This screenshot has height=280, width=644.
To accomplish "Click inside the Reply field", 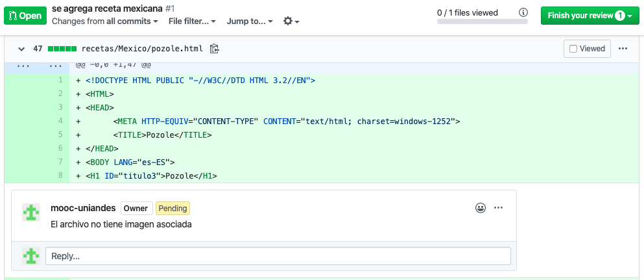I will [278, 256].
